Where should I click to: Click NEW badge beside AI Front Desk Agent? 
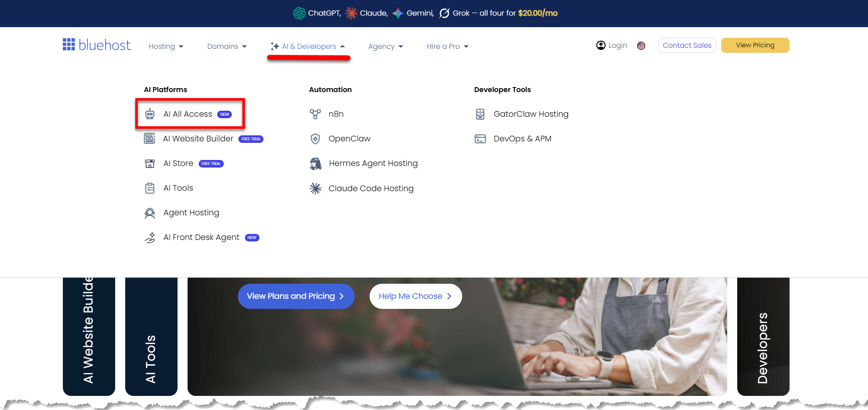[252, 237]
